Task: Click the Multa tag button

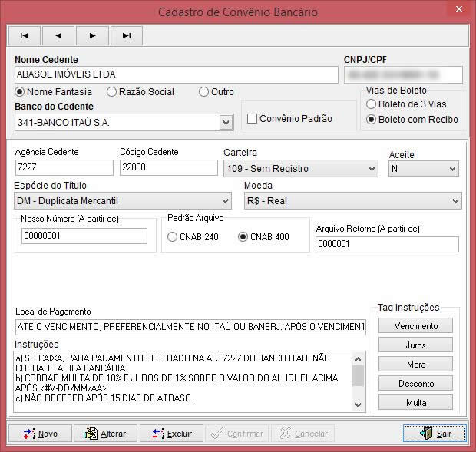Action: (415, 403)
